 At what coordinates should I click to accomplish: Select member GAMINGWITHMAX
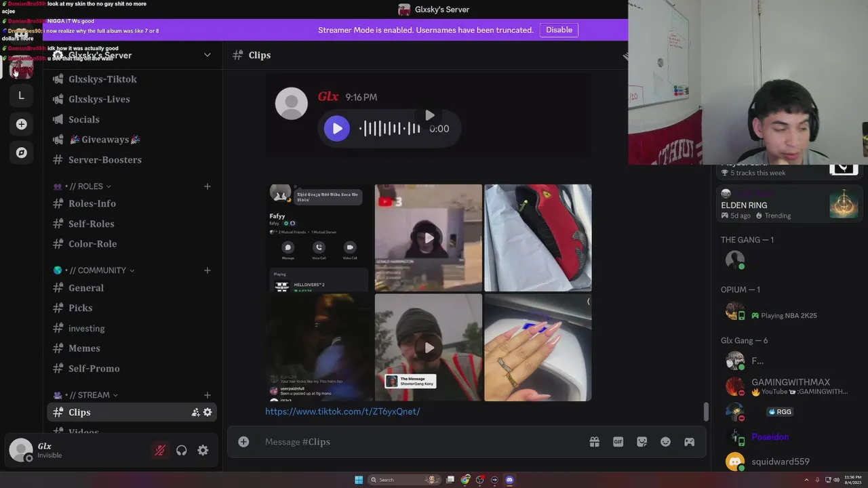[791, 387]
